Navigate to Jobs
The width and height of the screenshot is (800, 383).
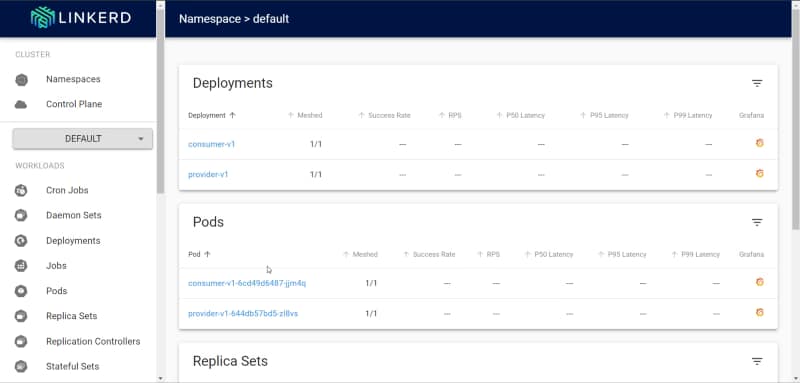click(x=56, y=266)
